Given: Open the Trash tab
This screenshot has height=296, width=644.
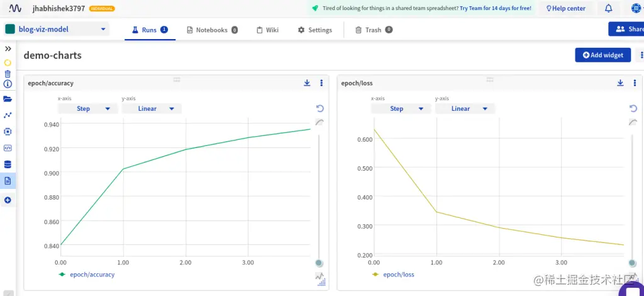Looking at the screenshot, I should coord(374,30).
